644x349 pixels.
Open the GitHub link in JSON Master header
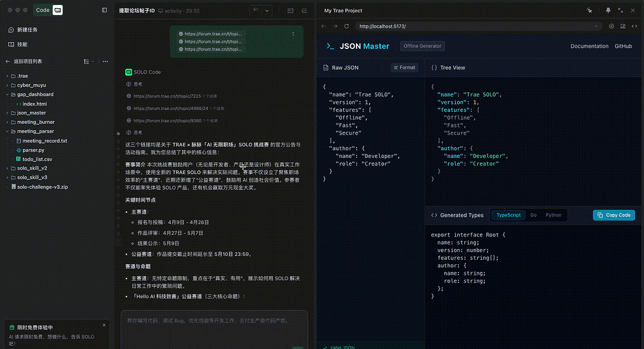pyautogui.click(x=623, y=46)
